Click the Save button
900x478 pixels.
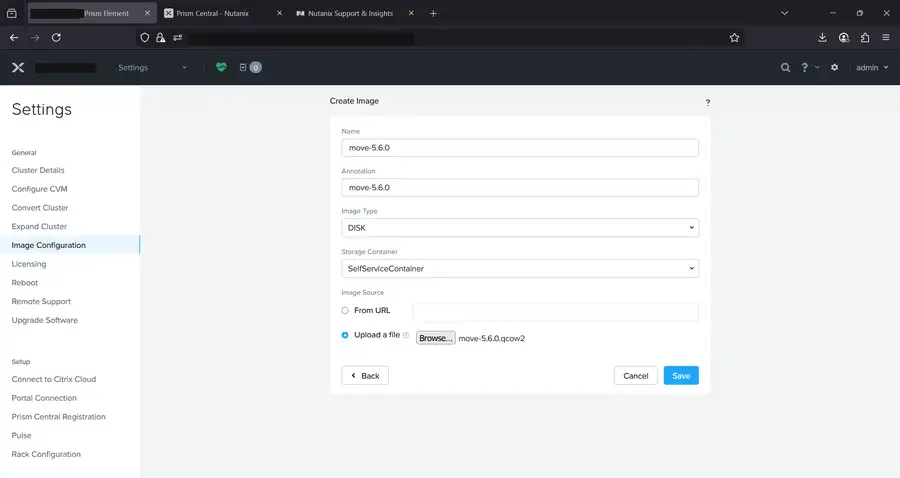681,376
